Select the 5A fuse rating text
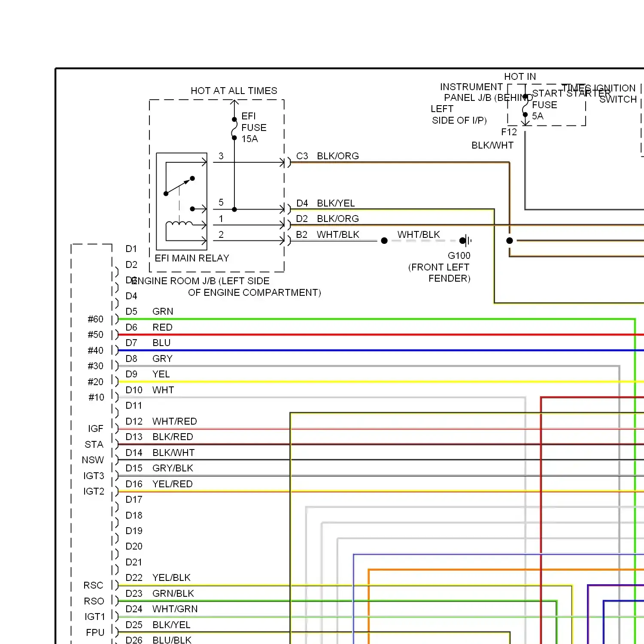This screenshot has height=644, width=644. pyautogui.click(x=538, y=116)
